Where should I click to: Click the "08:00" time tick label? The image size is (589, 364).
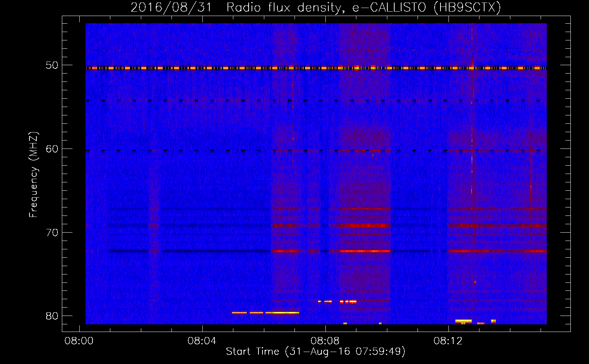(x=79, y=341)
